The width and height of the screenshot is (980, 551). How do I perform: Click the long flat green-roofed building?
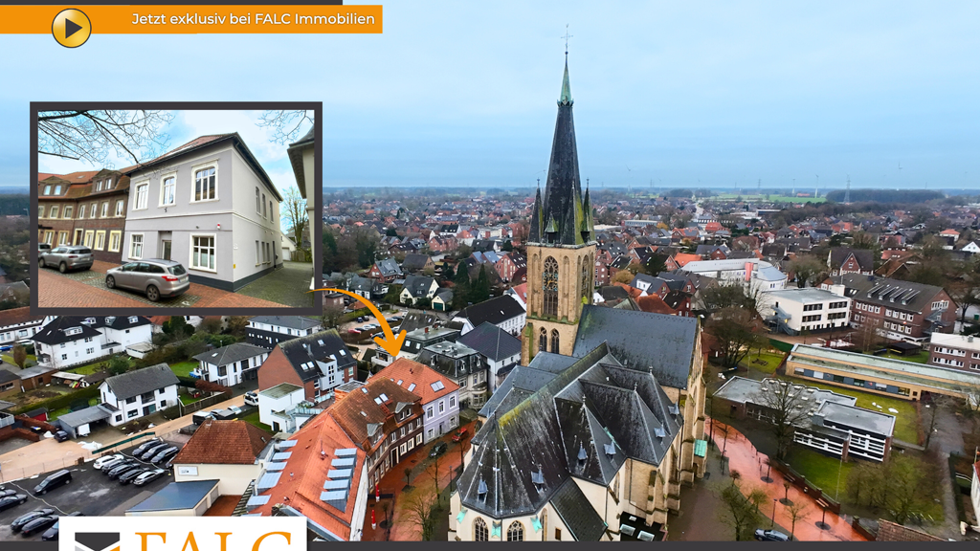click(x=876, y=371)
